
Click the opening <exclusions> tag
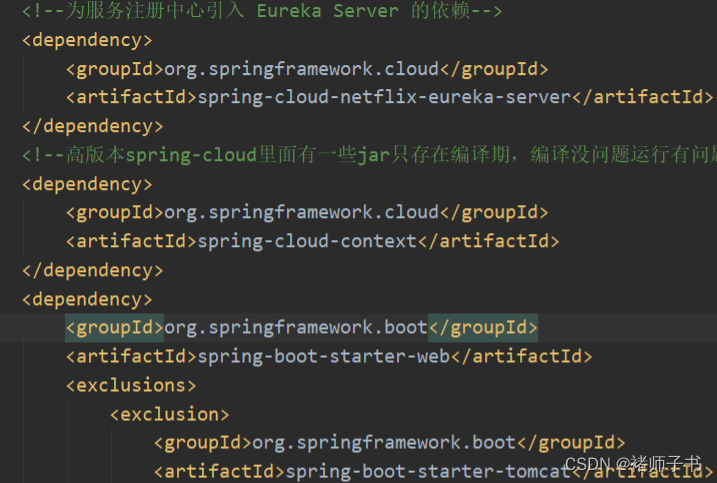pos(131,386)
